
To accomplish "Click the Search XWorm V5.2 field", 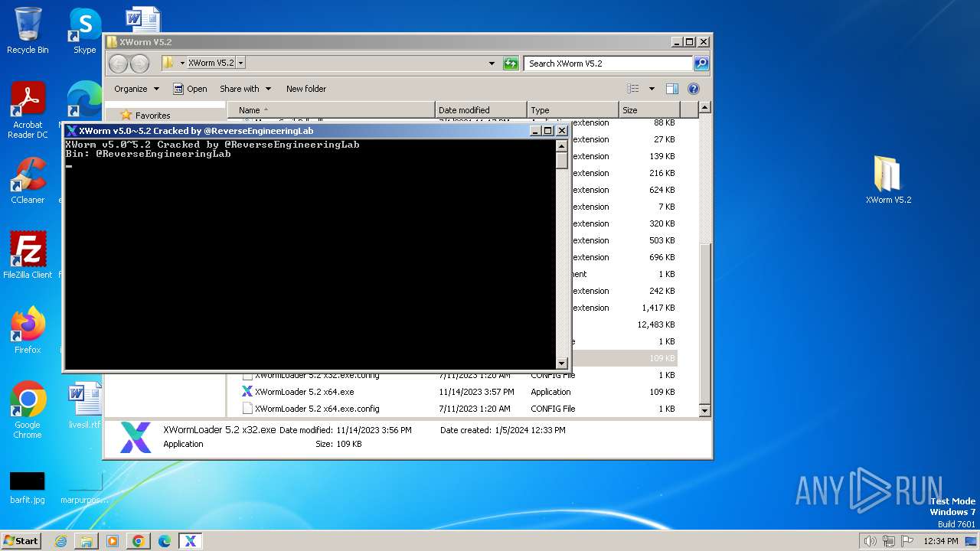I will click(609, 64).
